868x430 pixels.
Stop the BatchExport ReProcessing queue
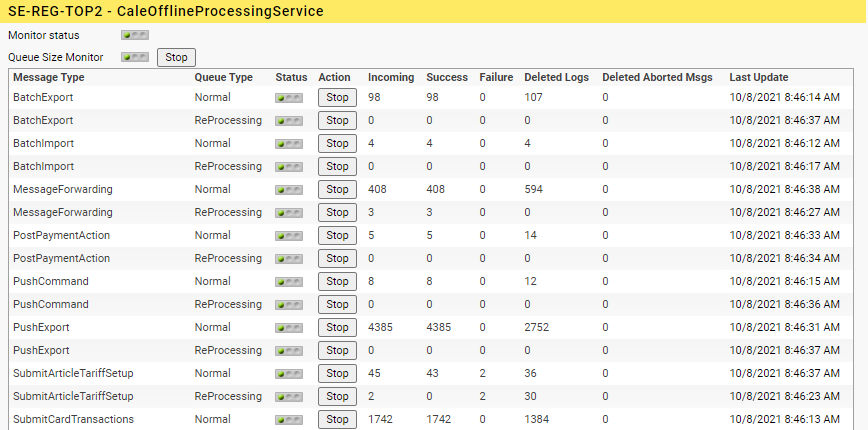(337, 121)
